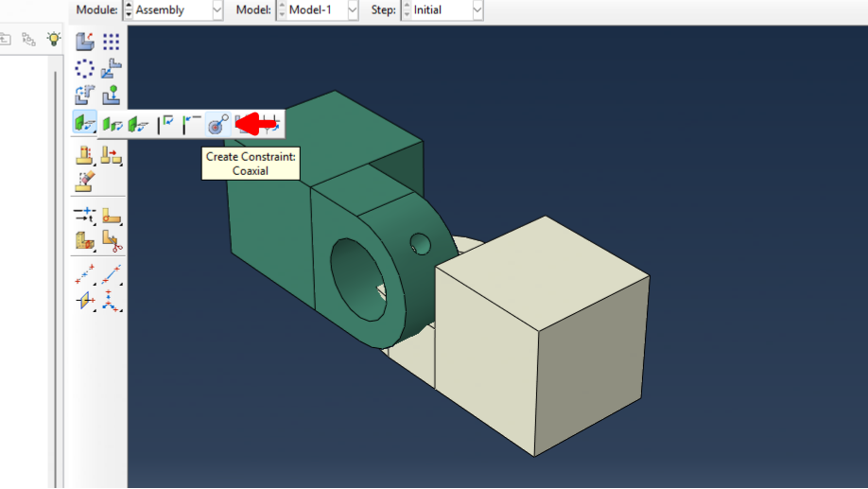The width and height of the screenshot is (868, 489).
Task: Expand the Model dropdown showing Model-1
Action: (x=318, y=10)
